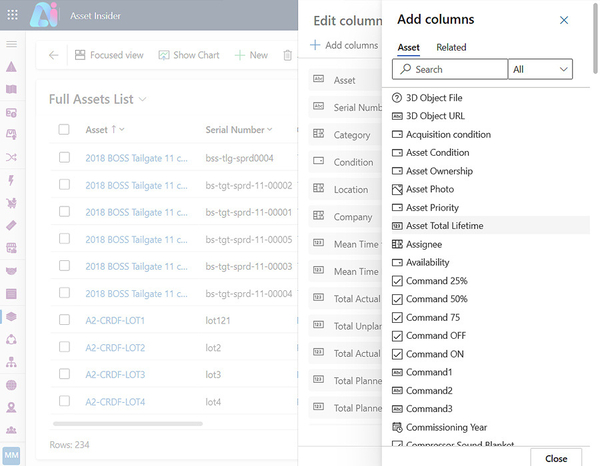The width and height of the screenshot is (600, 466).
Task: Open the calendar sidebar icon
Action: click(11, 248)
